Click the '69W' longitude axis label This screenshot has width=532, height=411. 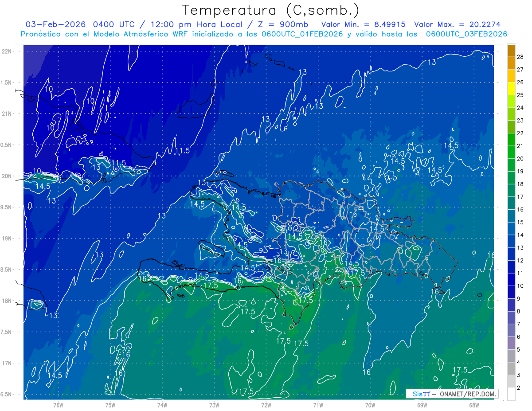point(422,405)
